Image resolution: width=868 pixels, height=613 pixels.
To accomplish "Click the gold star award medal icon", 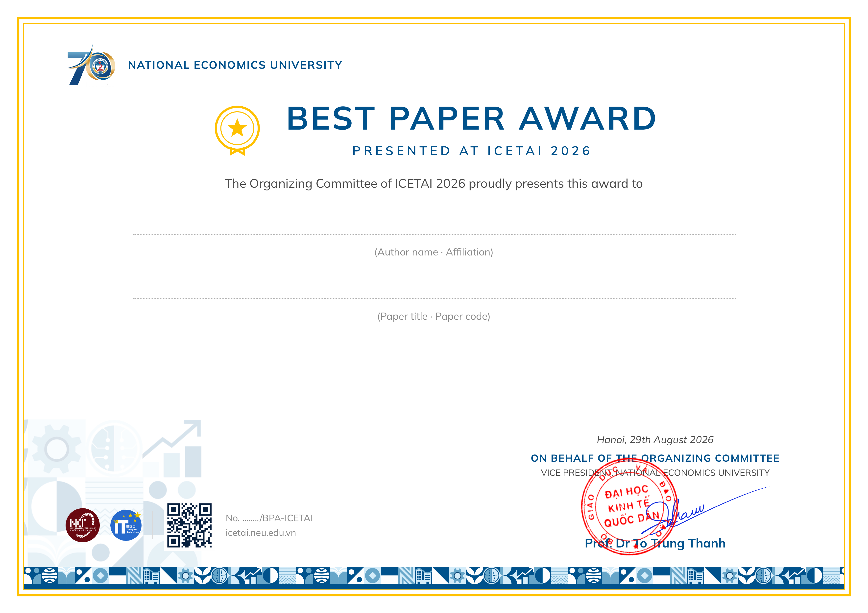I will tap(237, 130).
